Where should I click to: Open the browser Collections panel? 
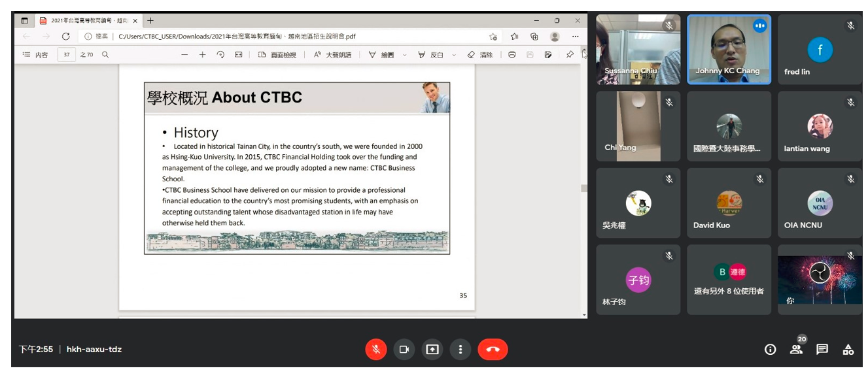point(534,37)
